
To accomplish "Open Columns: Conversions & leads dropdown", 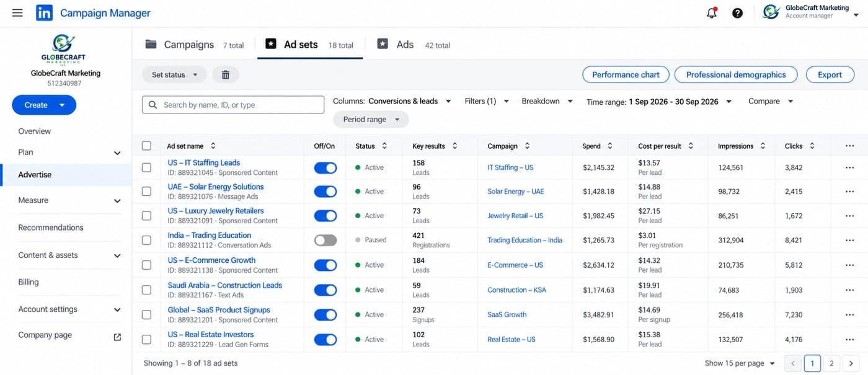I will click(x=392, y=101).
